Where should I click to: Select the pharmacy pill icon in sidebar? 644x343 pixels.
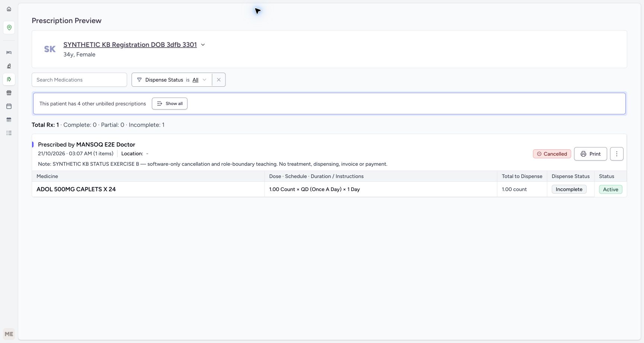coord(9,79)
